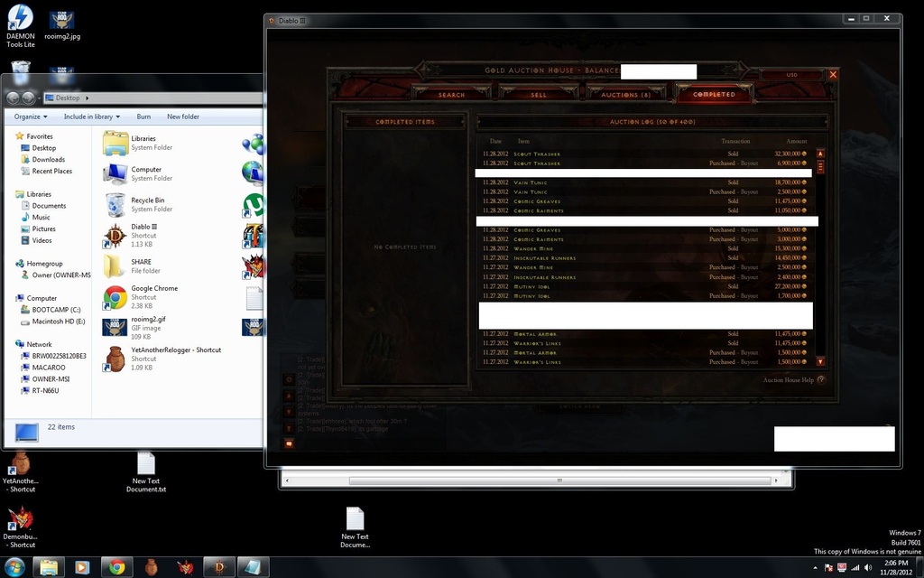Open the Auctions (8) tab

click(625, 93)
